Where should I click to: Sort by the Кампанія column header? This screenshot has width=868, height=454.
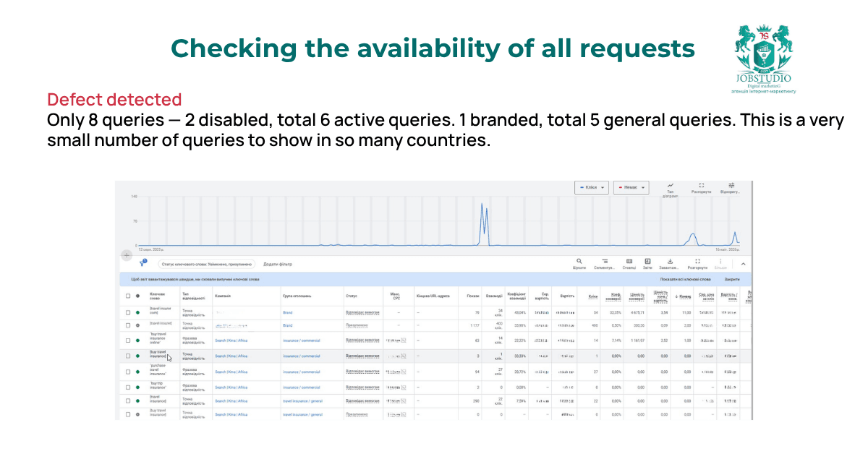223,296
